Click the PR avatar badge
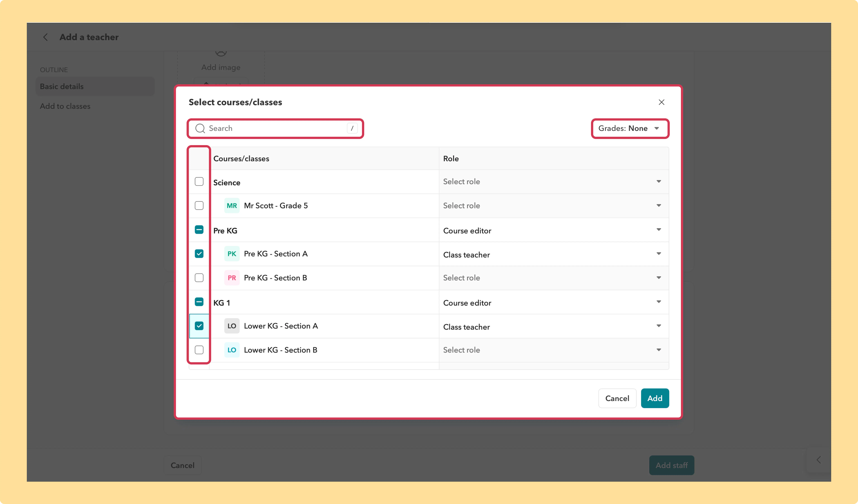 pyautogui.click(x=232, y=278)
